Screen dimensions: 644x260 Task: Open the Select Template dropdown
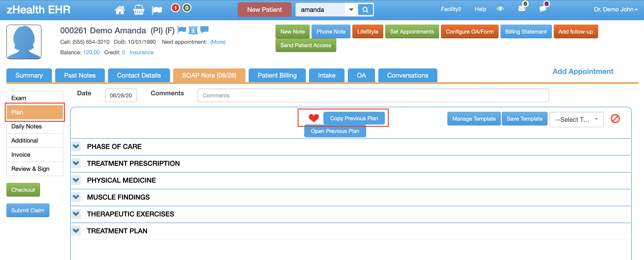click(x=576, y=119)
